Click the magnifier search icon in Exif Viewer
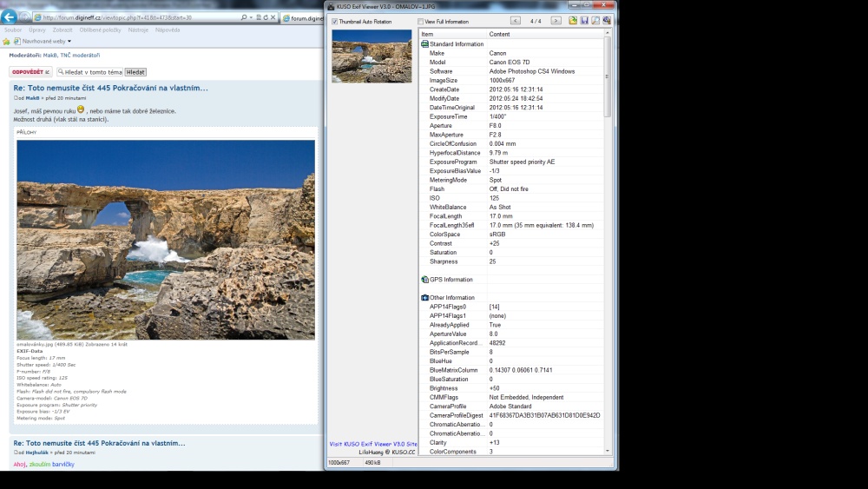The image size is (868, 489). tap(595, 21)
